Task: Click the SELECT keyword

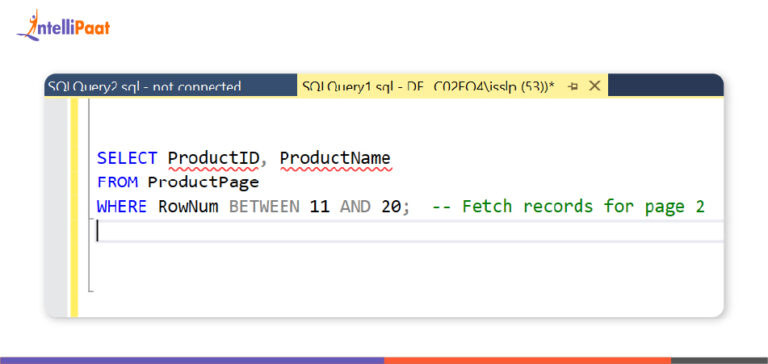Action: tap(127, 158)
